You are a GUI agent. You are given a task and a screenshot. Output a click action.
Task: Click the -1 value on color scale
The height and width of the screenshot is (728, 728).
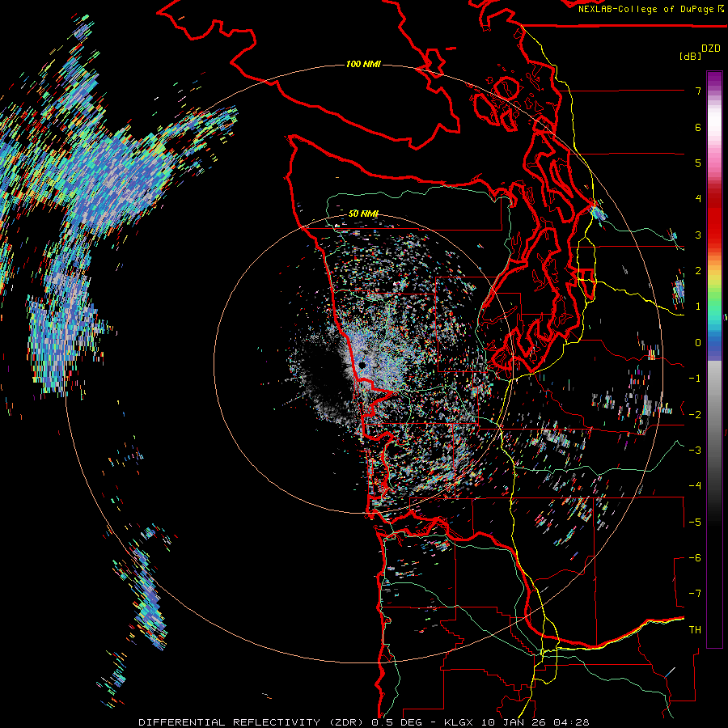click(695, 379)
